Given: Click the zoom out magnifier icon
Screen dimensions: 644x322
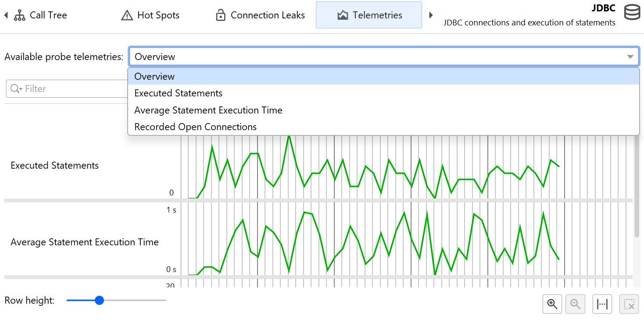Looking at the screenshot, I should 575,304.
